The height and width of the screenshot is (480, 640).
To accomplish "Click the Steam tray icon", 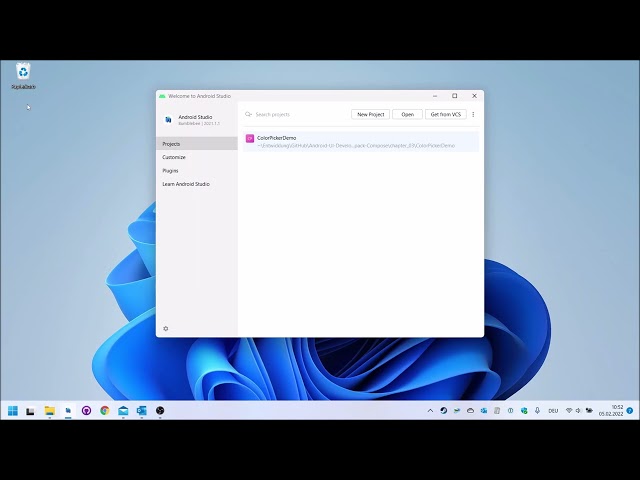I will tap(444, 411).
